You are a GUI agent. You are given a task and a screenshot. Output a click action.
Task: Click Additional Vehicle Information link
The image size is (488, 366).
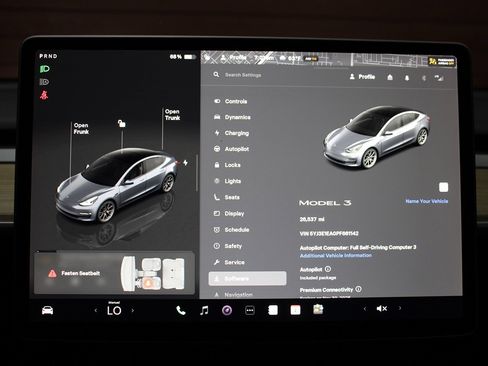(336, 255)
